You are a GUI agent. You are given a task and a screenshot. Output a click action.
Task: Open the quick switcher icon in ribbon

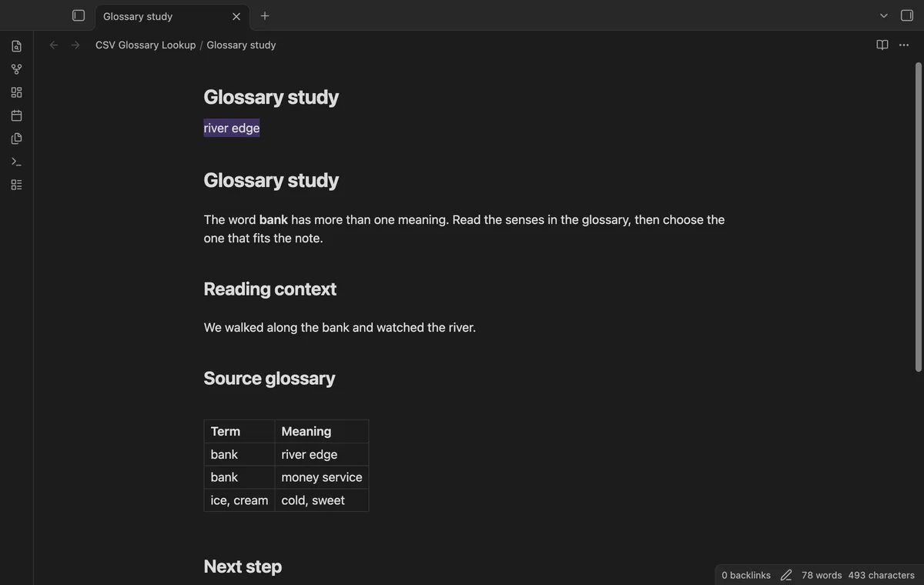tap(17, 46)
